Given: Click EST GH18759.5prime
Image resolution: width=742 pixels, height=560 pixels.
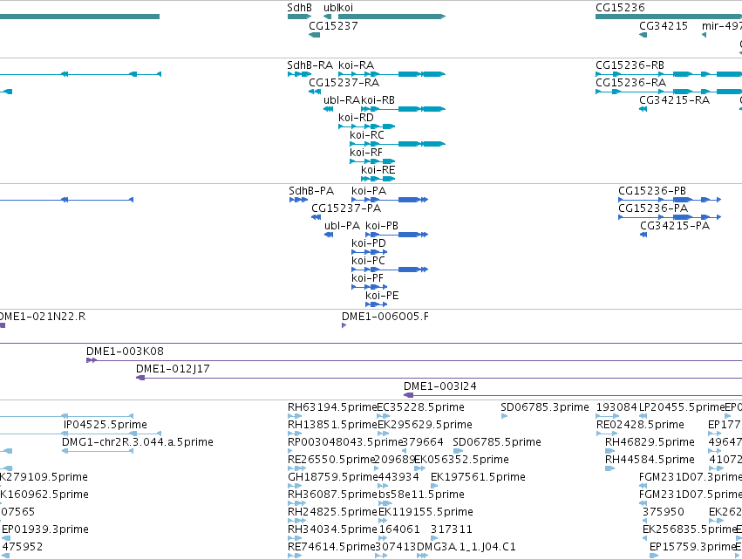Looking at the screenshot, I should 333,477.
